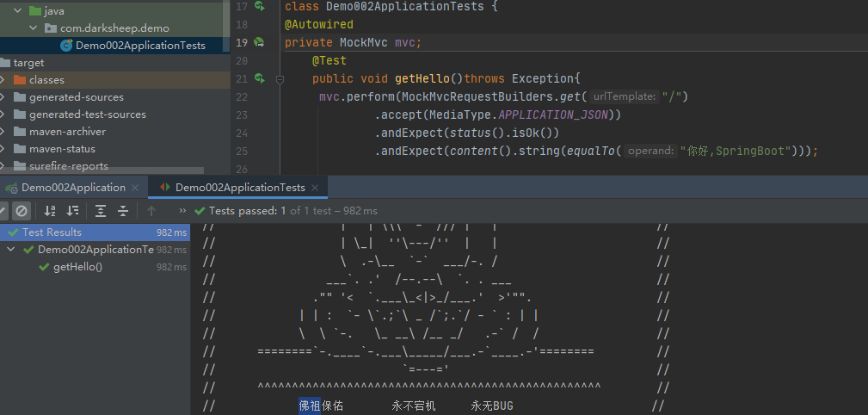Toggle the show passed tests checkmark button
Screen dimensions: 868x415
pos(3,211)
